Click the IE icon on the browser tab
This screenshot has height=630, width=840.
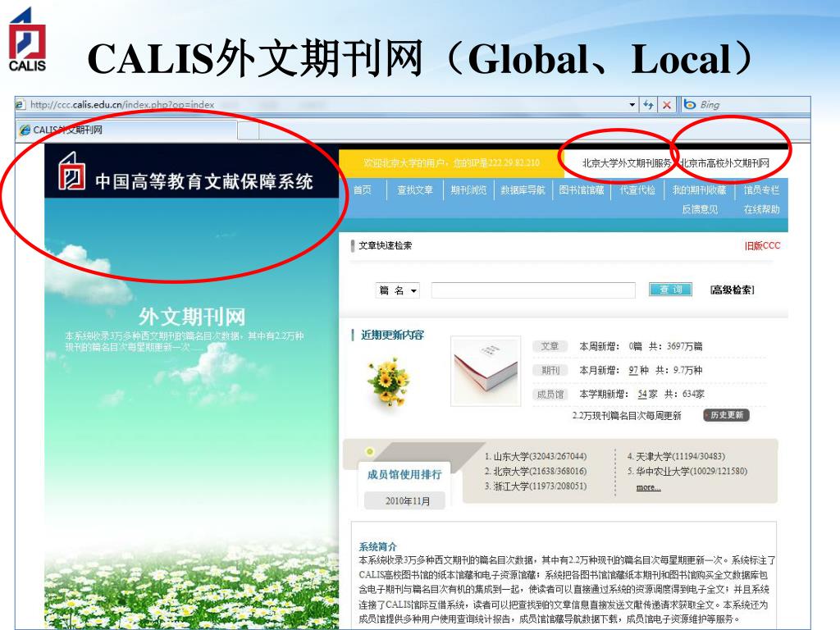[x=25, y=130]
